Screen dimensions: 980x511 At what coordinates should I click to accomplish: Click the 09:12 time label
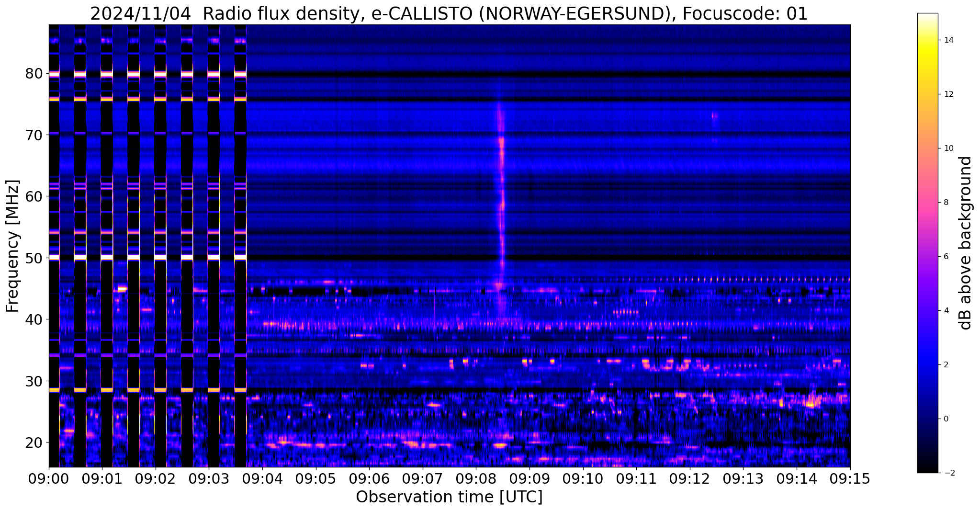pyautogui.click(x=690, y=478)
